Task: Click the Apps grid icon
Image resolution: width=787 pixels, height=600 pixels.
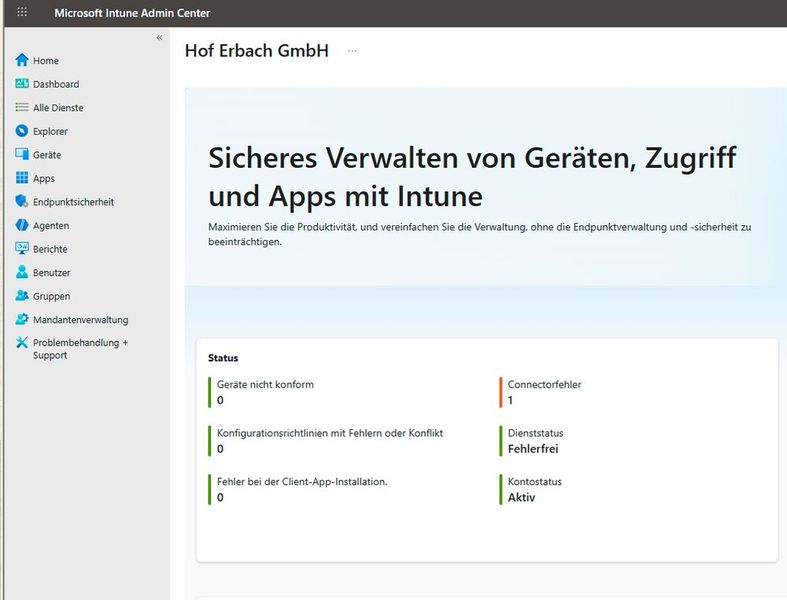Action: (22, 178)
